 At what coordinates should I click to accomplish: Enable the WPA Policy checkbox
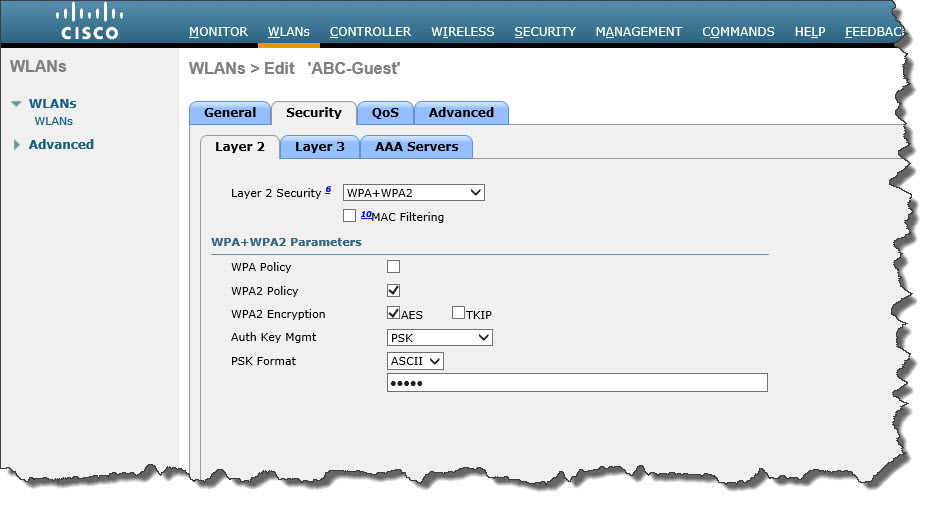click(x=394, y=266)
